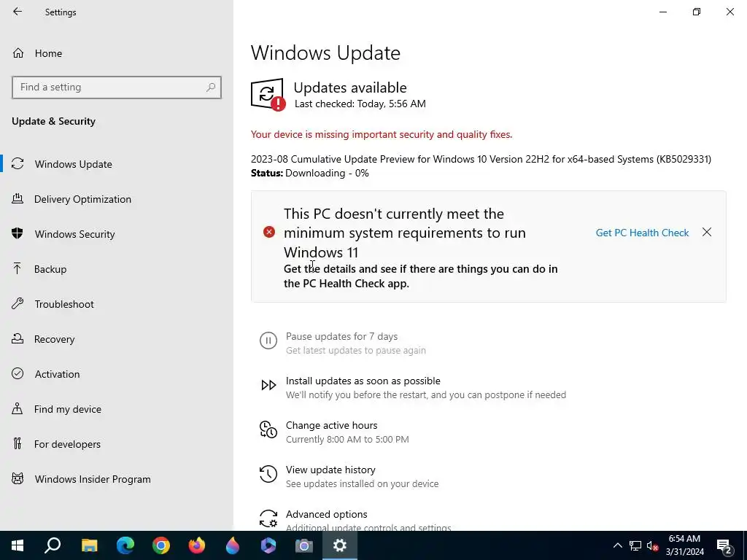Open the droplet app in the taskbar
Viewport: 747px width, 560px height.
click(233, 545)
